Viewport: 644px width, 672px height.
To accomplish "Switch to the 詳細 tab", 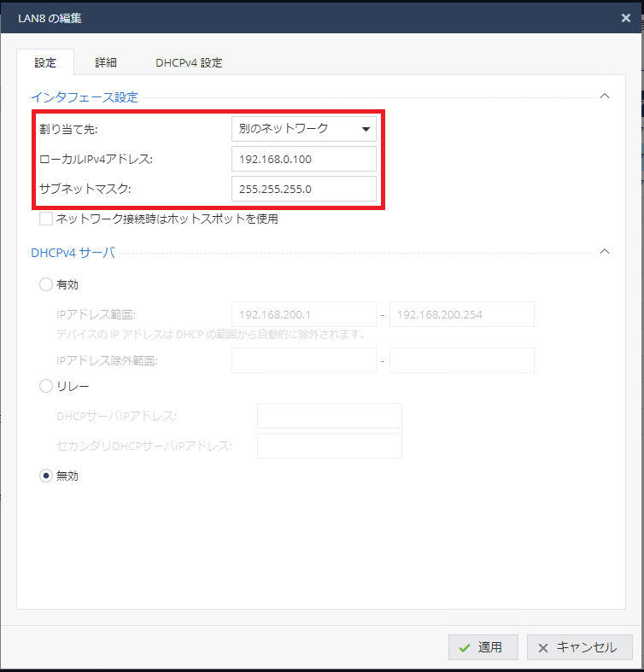I will (x=106, y=62).
